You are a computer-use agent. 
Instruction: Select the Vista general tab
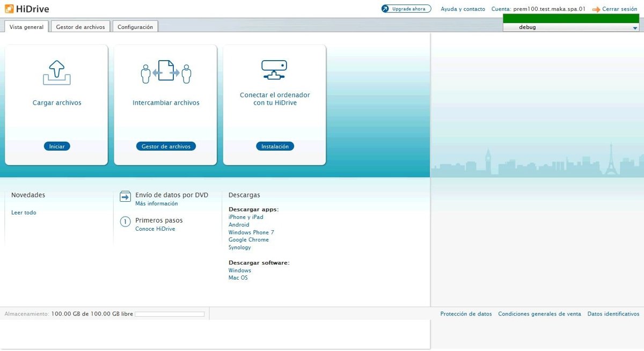[26, 27]
